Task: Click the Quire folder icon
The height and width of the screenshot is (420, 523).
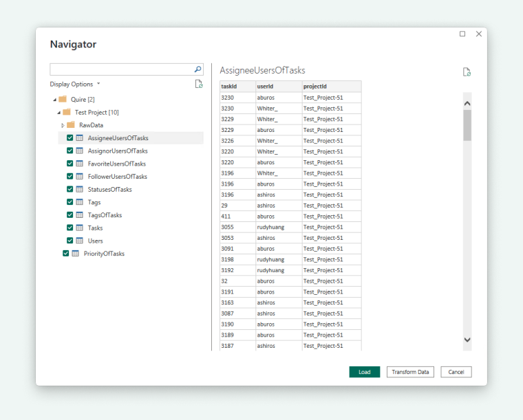Action: pos(63,99)
